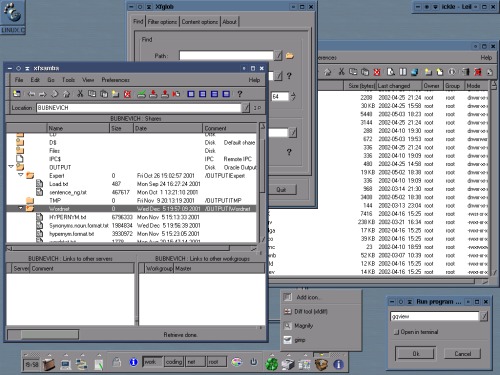Click the printer icon on the panel

288,364
